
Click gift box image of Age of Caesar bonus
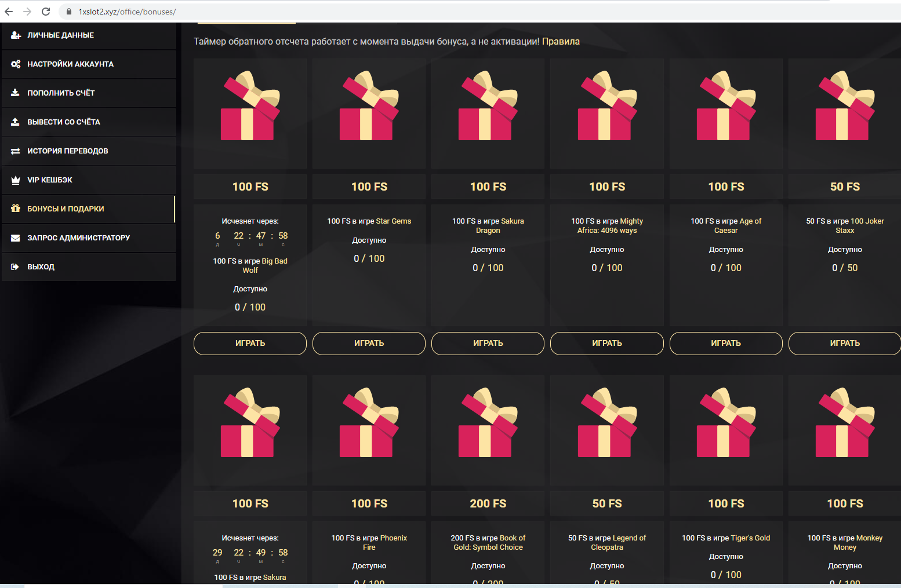(726, 105)
